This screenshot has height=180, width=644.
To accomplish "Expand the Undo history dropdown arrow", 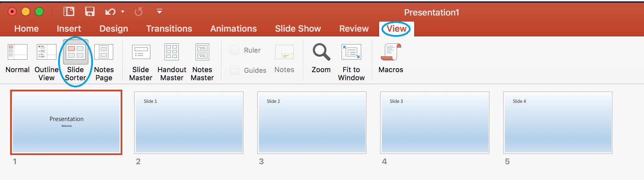I will click(x=123, y=12).
